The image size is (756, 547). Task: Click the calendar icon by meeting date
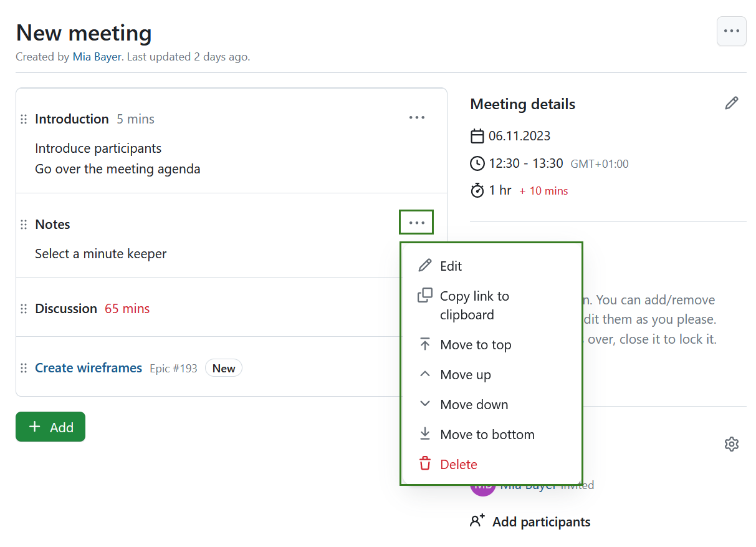pyautogui.click(x=477, y=136)
